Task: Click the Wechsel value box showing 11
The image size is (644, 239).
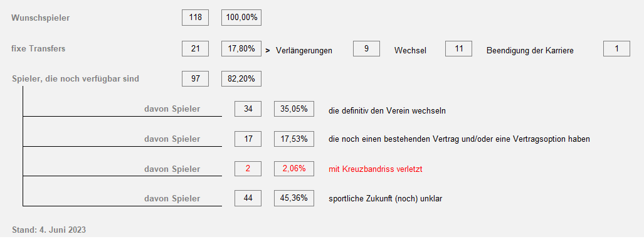Action: [459, 48]
